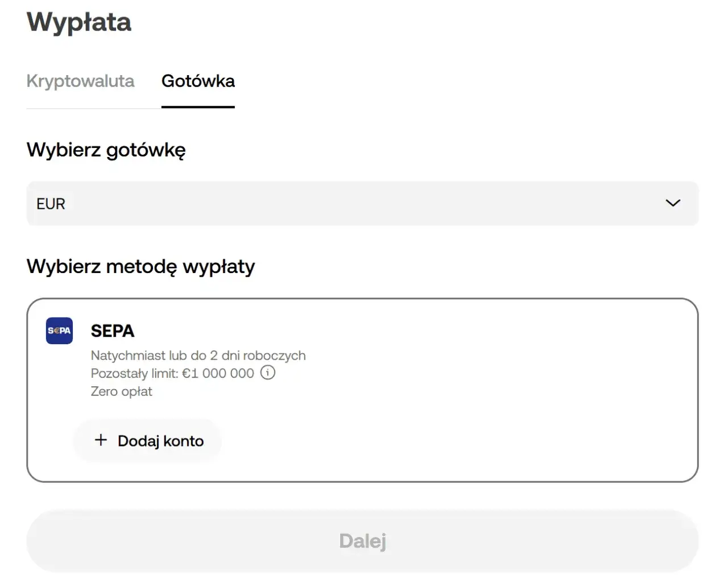The height and width of the screenshot is (578, 728).
Task: Click the Dodaj konto button
Action: (x=147, y=440)
